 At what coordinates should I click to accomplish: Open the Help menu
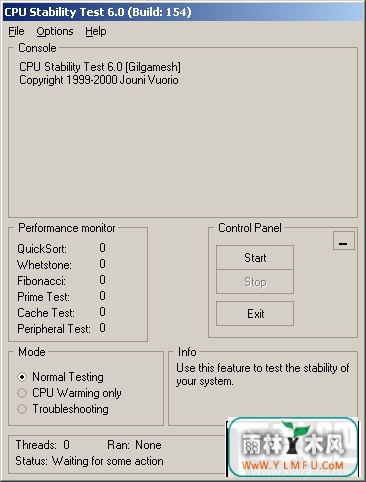click(x=96, y=31)
